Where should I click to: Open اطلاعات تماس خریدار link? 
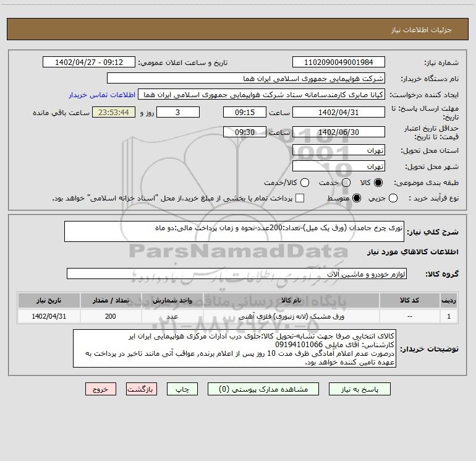click(102, 95)
